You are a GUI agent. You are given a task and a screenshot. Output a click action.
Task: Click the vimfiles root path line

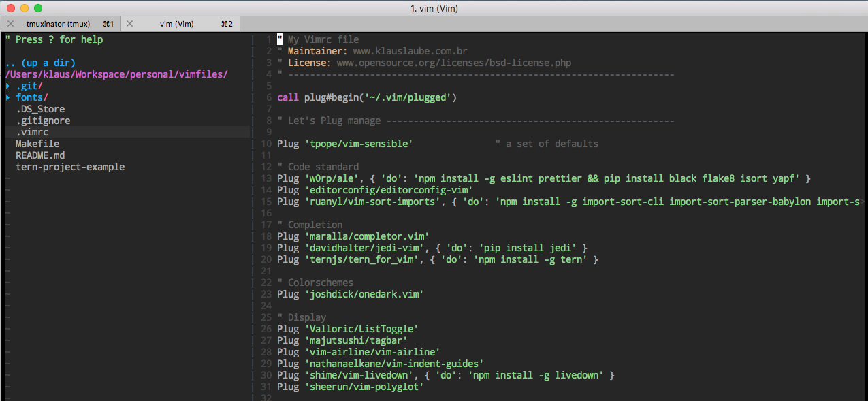pyautogui.click(x=116, y=74)
